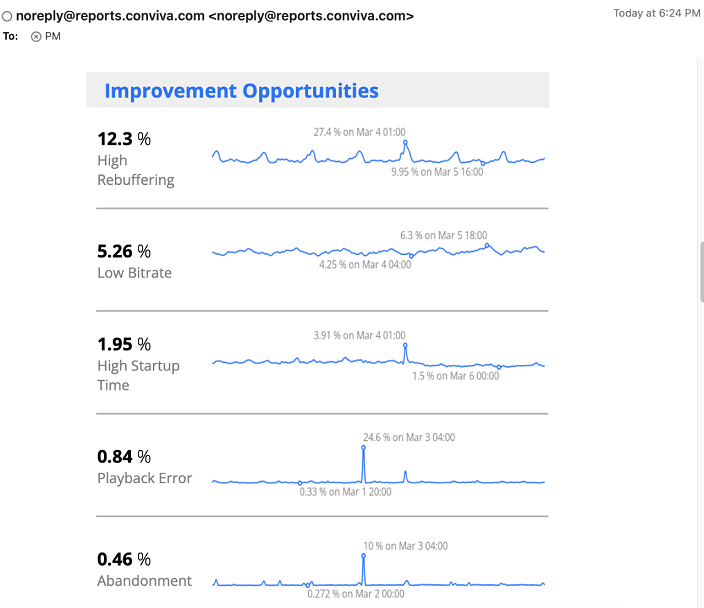
Task: Click the 5.26 % Low Bitrate value
Action: coord(124,251)
